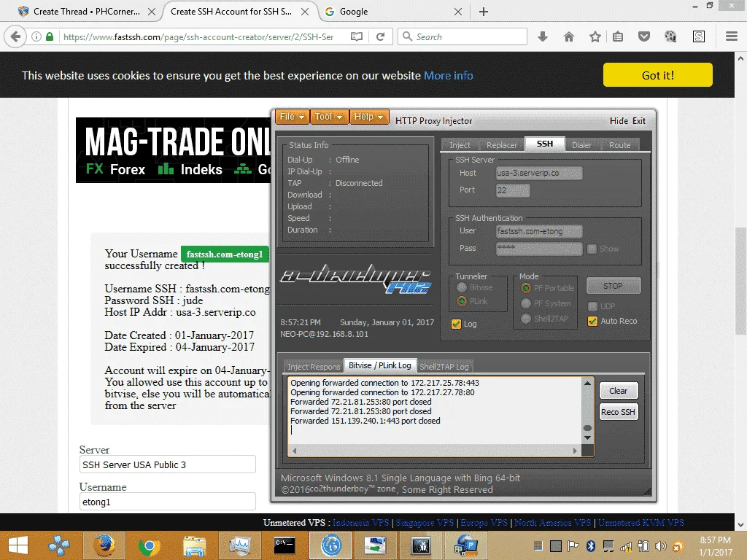Choose PF Portable mode
747x560 pixels.
tap(526, 287)
